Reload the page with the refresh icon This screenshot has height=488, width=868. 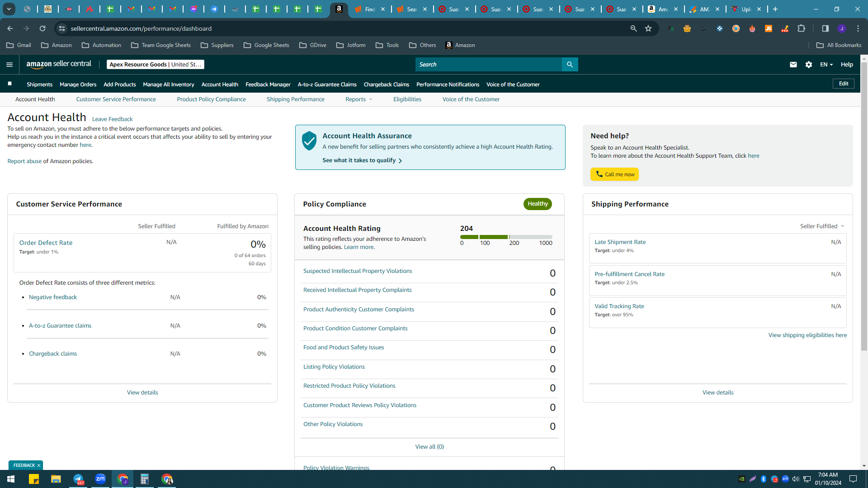pyautogui.click(x=42, y=28)
